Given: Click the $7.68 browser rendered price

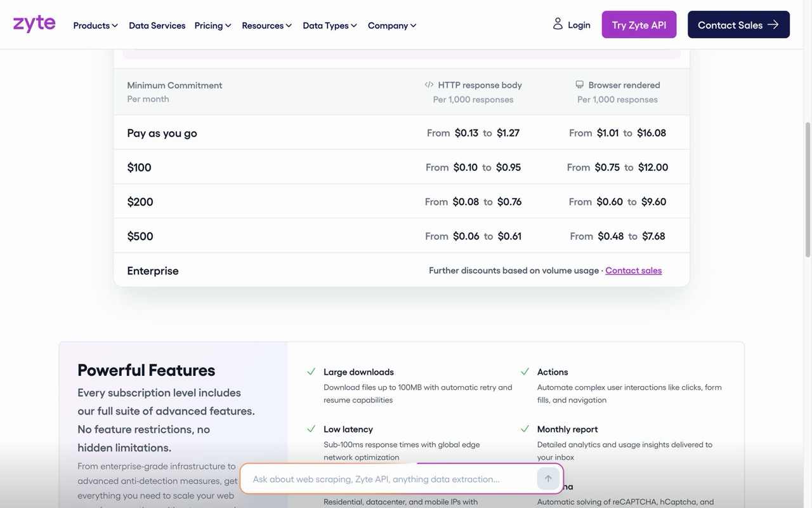Looking at the screenshot, I should tap(653, 236).
